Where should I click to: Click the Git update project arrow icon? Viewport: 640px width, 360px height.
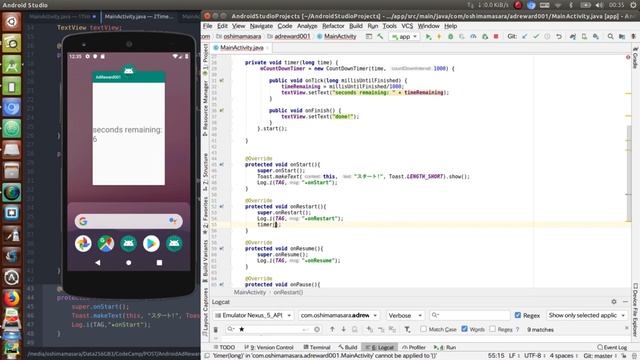click(524, 37)
